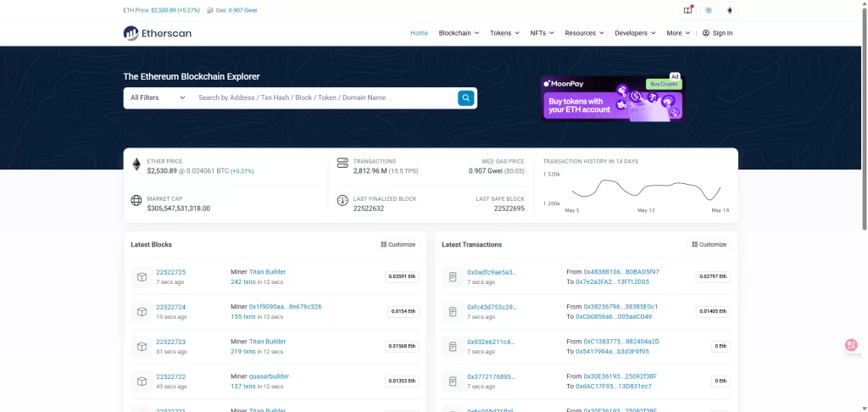Open the news book icon with red dot
The height and width of the screenshot is (412, 868).
pyautogui.click(x=687, y=10)
